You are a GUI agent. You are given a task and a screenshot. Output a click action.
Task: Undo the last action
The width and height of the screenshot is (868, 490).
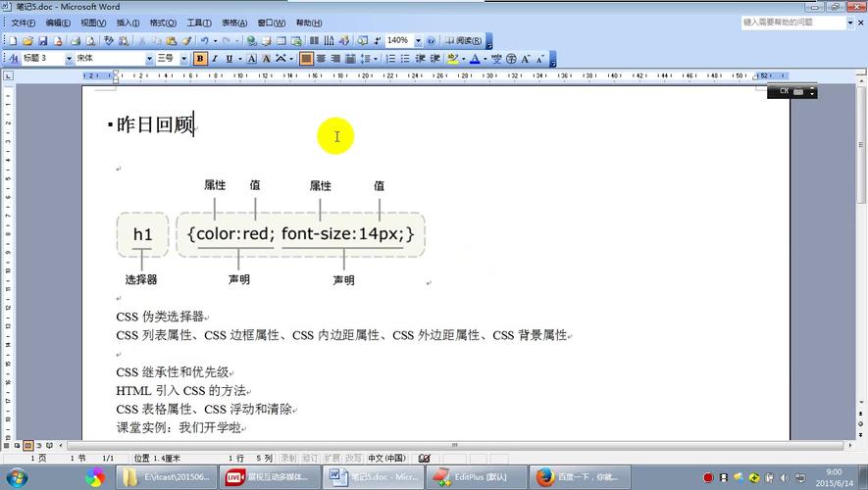[x=204, y=40]
